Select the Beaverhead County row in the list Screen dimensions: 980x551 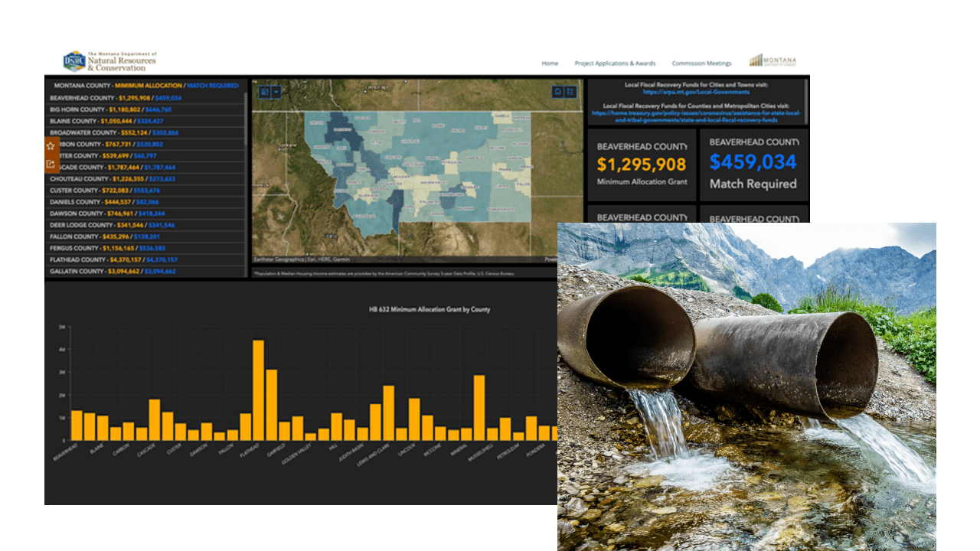[x=145, y=98]
